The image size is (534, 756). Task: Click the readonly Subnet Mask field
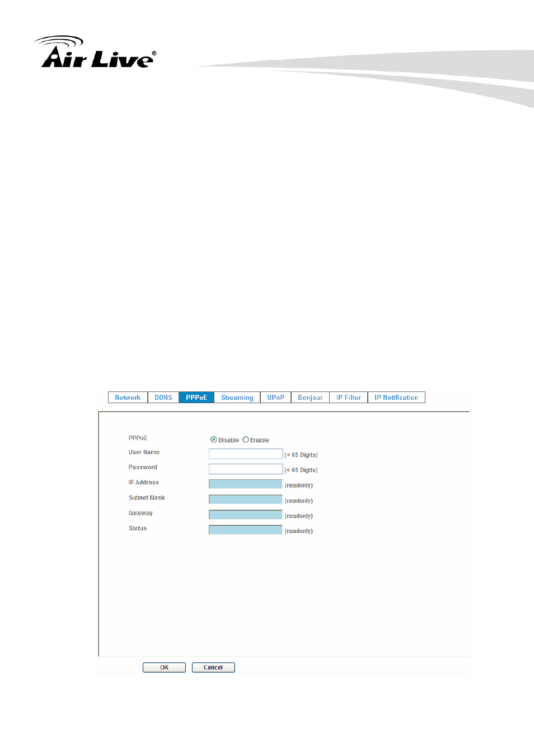(245, 500)
